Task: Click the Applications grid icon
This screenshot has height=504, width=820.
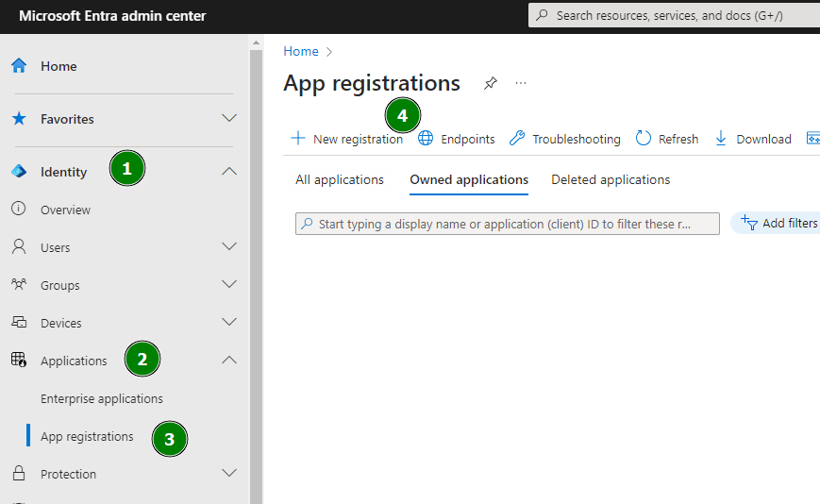Action: coord(19,360)
